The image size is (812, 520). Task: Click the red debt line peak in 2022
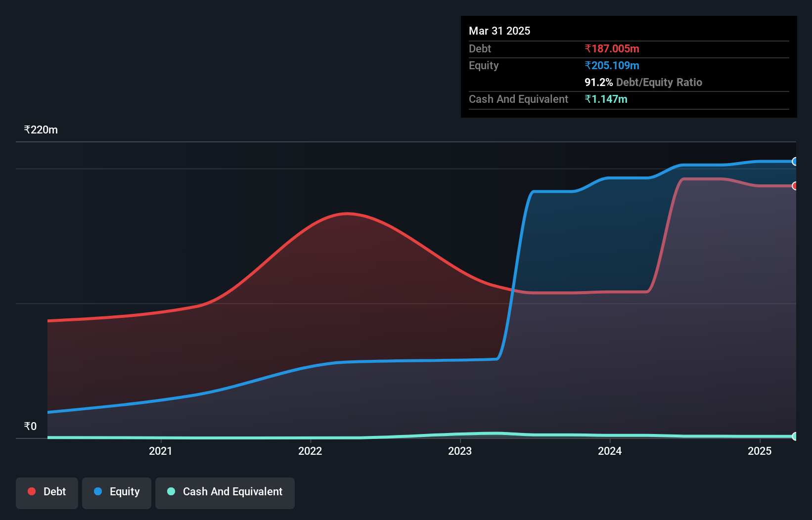348,214
